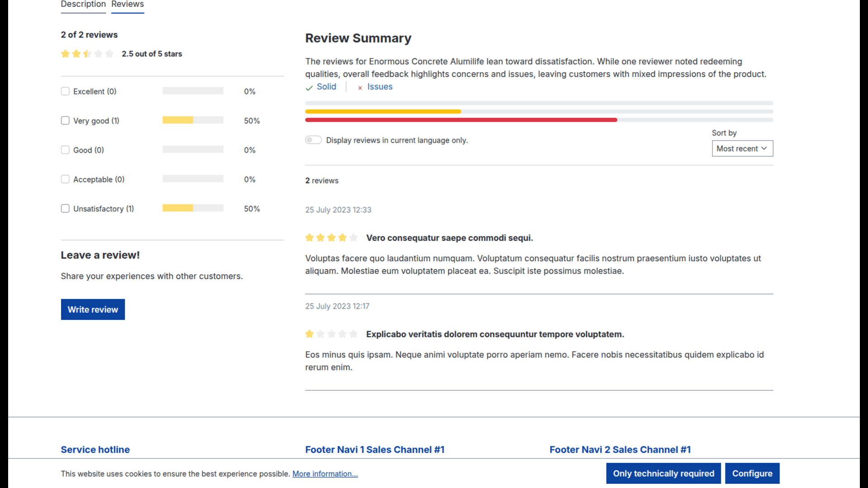
Task: Click the chevron arrow in Most recent box
Action: pos(764,148)
